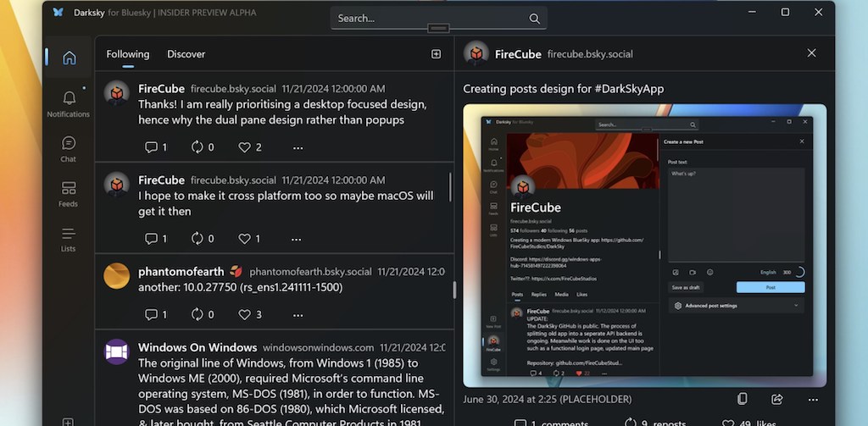Switch to the Discover tab
868x426 pixels.
(186, 54)
